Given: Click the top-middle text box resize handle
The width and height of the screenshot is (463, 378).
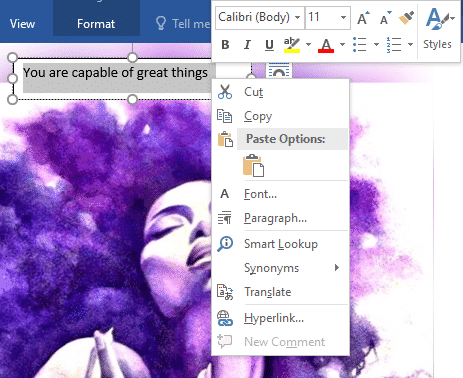Looking at the screenshot, I should coord(132,57).
